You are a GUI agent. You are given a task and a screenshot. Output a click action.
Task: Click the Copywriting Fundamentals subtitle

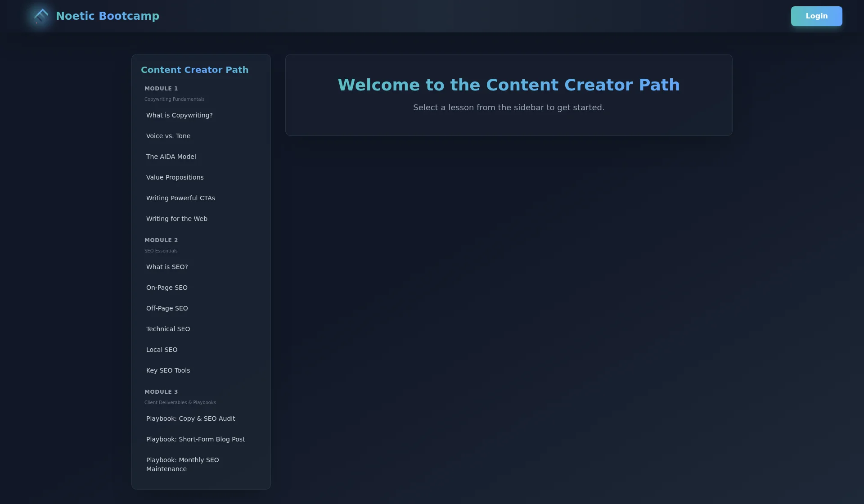(x=174, y=99)
